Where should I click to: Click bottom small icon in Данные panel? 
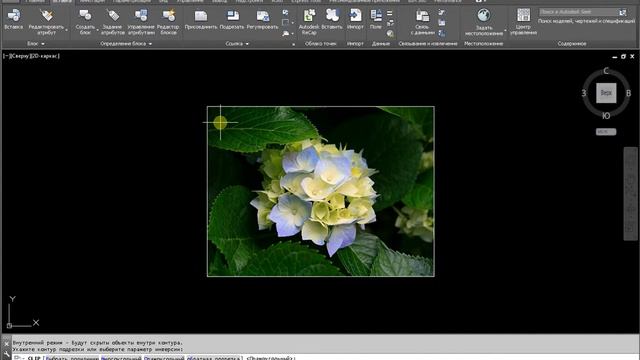(x=391, y=33)
